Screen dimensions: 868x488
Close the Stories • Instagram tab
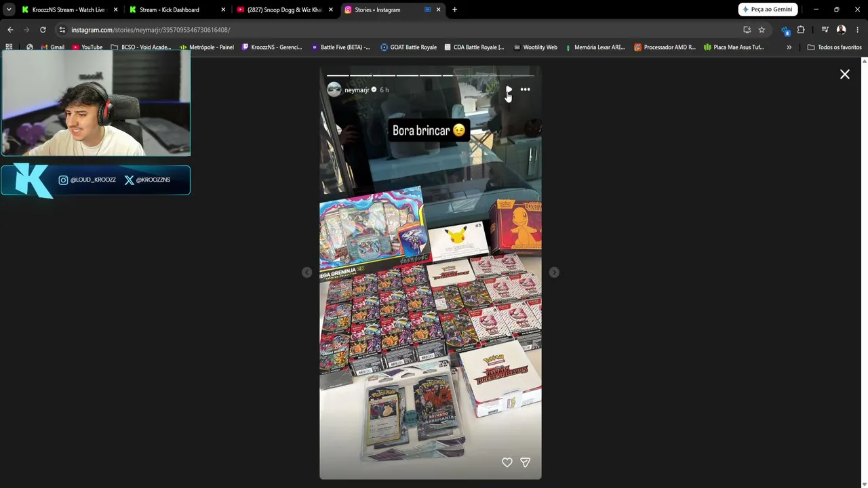tap(439, 9)
